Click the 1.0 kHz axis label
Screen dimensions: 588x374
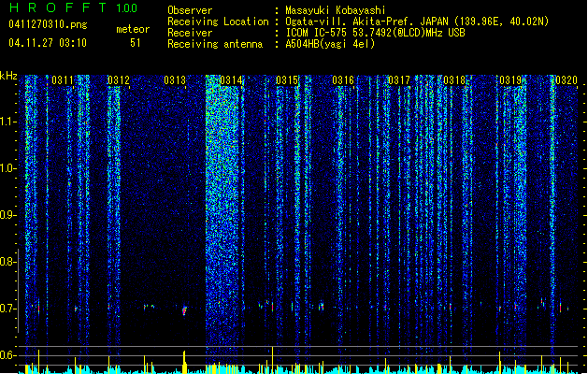pos(8,168)
